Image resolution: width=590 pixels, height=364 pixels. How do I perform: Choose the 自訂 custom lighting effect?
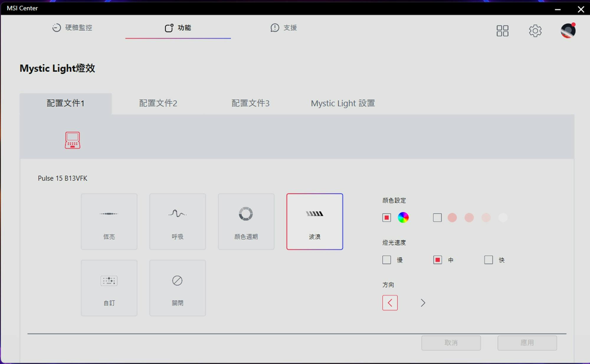pos(109,288)
